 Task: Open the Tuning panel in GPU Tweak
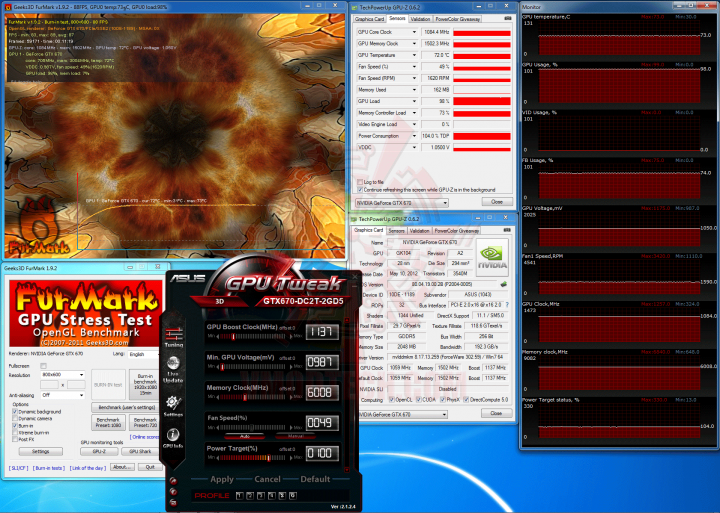[173, 337]
